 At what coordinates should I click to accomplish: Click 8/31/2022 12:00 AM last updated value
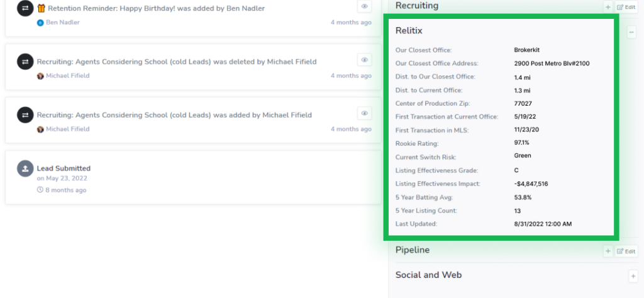(543, 224)
